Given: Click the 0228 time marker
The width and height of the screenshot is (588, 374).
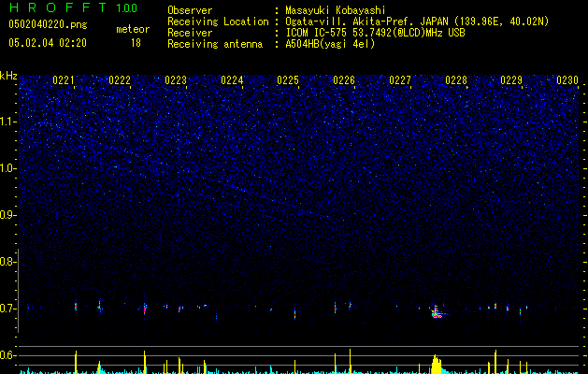Looking at the screenshot, I should point(456,80).
